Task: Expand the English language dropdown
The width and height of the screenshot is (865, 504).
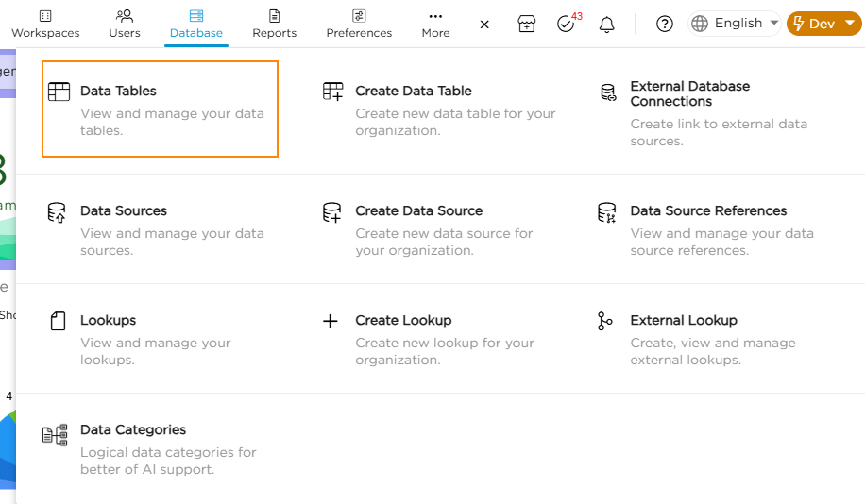Action: (735, 24)
